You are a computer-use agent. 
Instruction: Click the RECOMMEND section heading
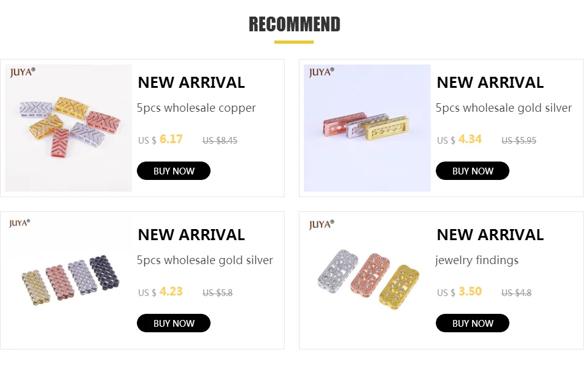tap(295, 25)
